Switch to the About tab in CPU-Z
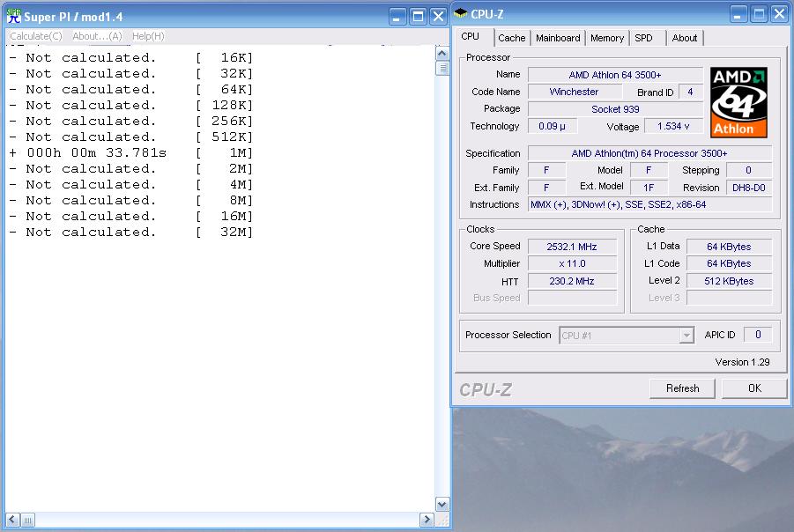 click(685, 38)
